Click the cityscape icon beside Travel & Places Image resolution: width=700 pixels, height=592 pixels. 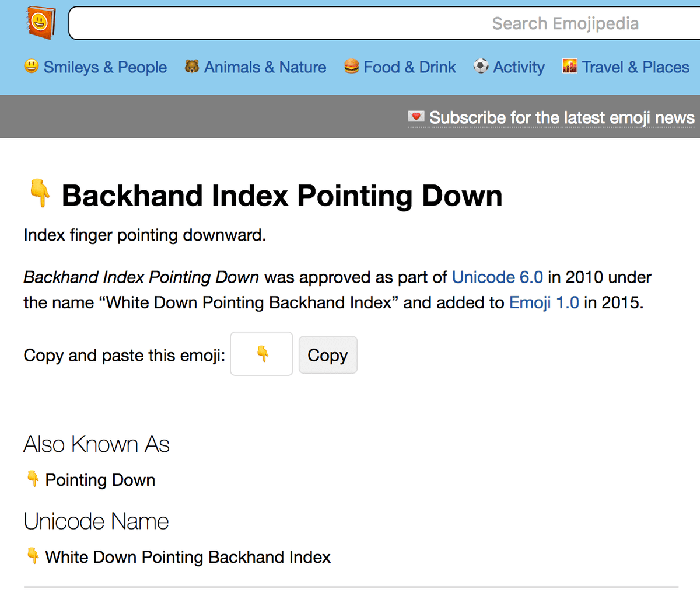(x=570, y=66)
